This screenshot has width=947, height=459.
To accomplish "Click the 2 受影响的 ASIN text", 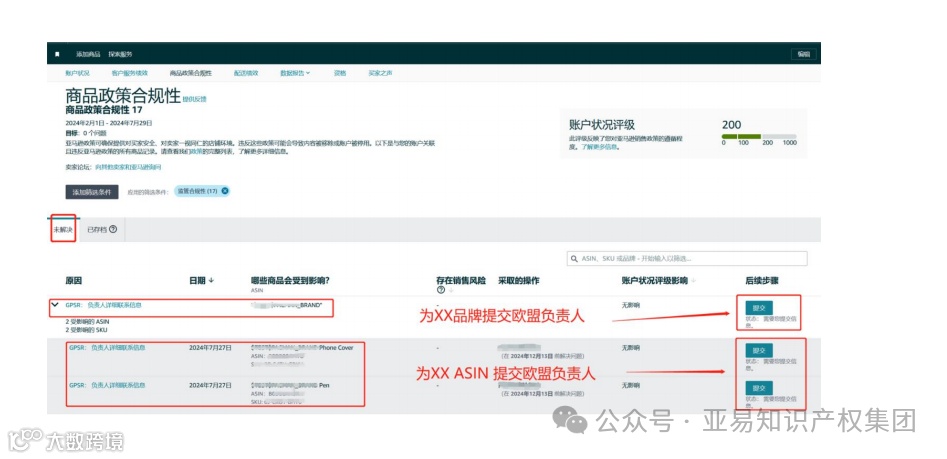I will click(88, 322).
